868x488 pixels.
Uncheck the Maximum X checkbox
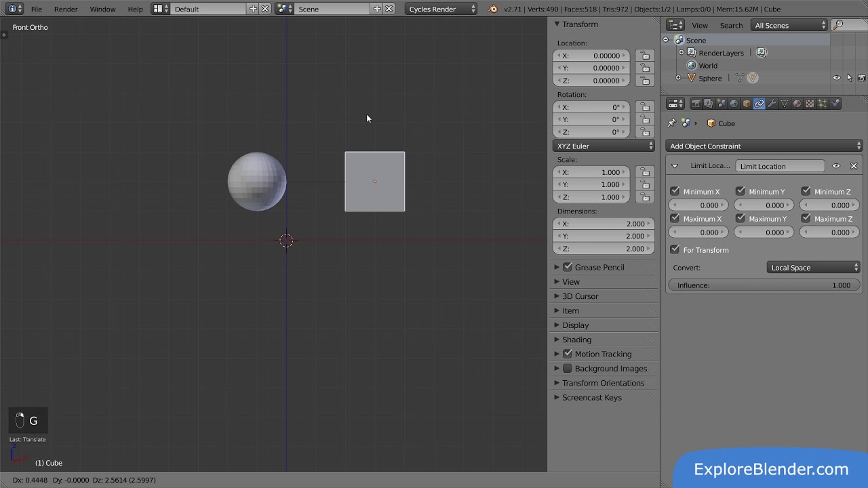(675, 219)
